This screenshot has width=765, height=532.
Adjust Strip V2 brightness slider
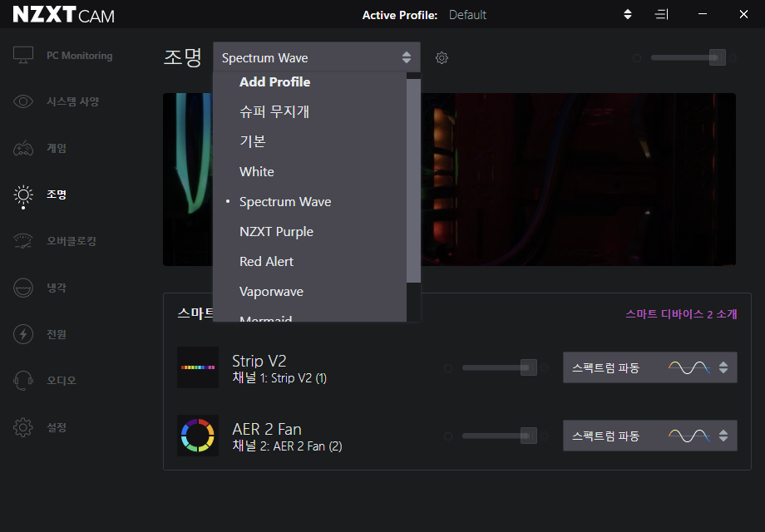(500, 367)
